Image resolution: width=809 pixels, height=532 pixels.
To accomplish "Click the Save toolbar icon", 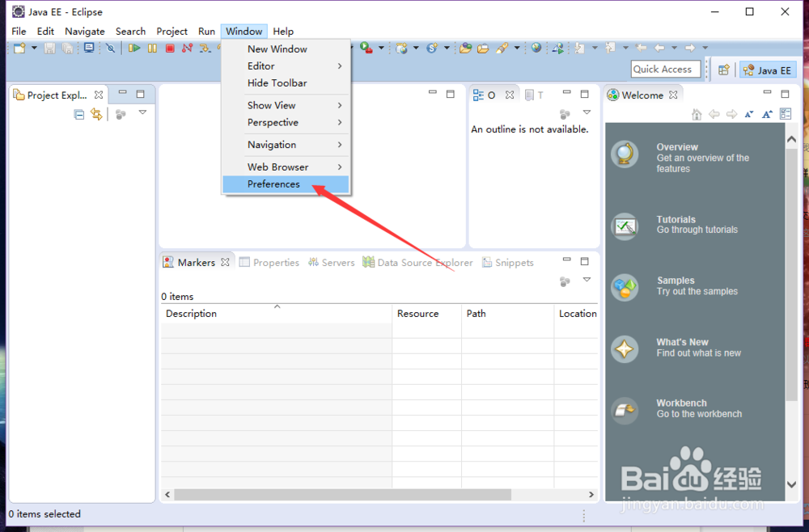I will (x=49, y=48).
